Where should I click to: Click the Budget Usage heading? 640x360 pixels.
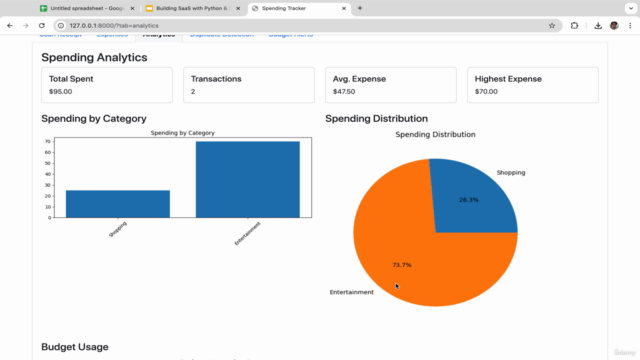(x=75, y=347)
